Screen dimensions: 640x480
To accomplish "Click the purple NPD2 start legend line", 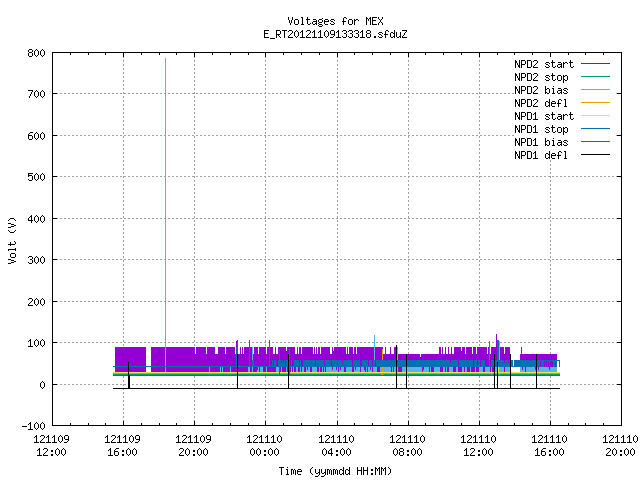I will coord(595,64).
